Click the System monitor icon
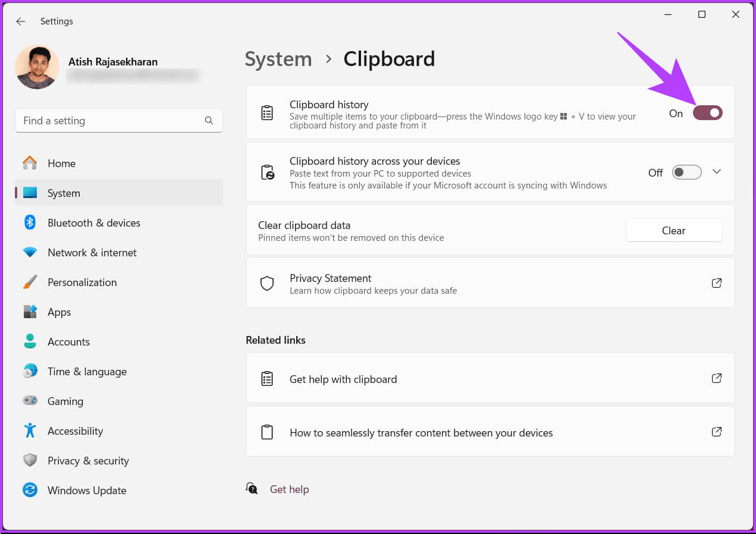 point(30,193)
